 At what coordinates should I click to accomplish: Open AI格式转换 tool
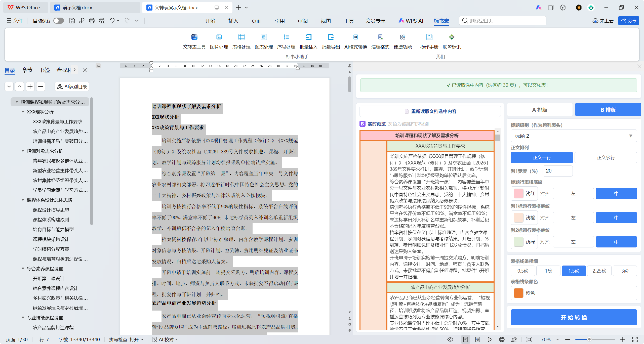[x=355, y=41]
